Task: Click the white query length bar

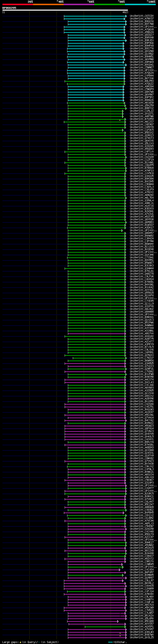Action: click(65, 10)
